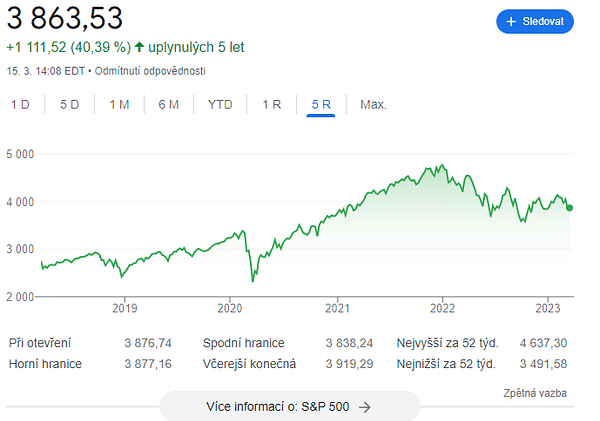Click the green up arrow icon
600x421 pixels.
tap(139, 47)
